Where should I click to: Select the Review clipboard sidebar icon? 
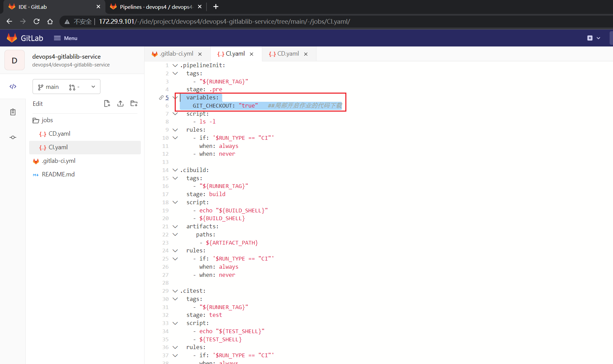(x=13, y=112)
